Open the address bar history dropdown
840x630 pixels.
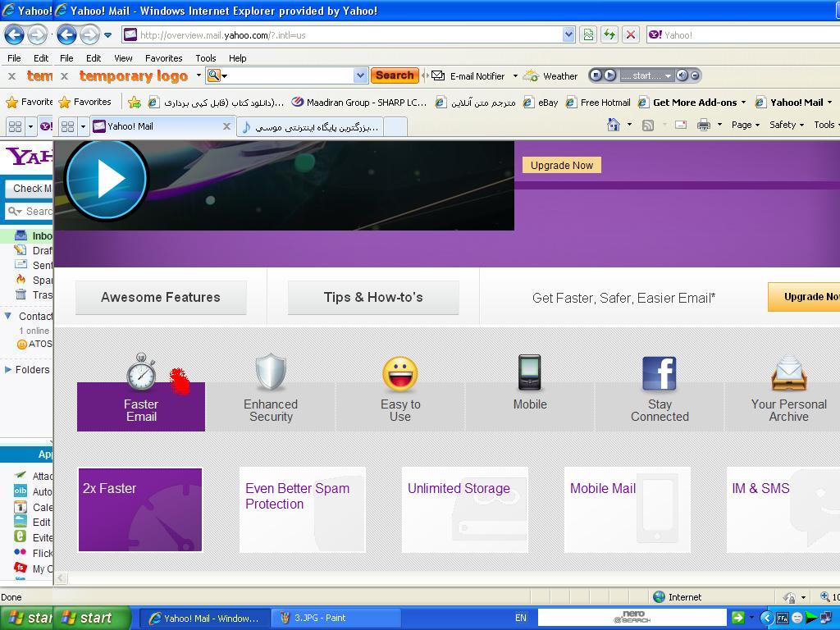click(x=569, y=35)
